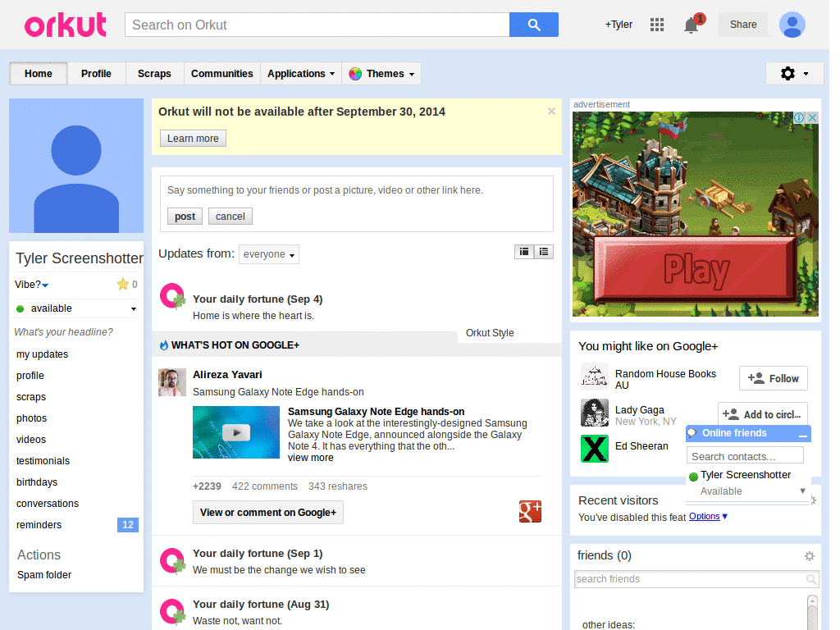This screenshot has height=630, width=840.
Task: Click the account avatar in the header
Action: click(792, 25)
